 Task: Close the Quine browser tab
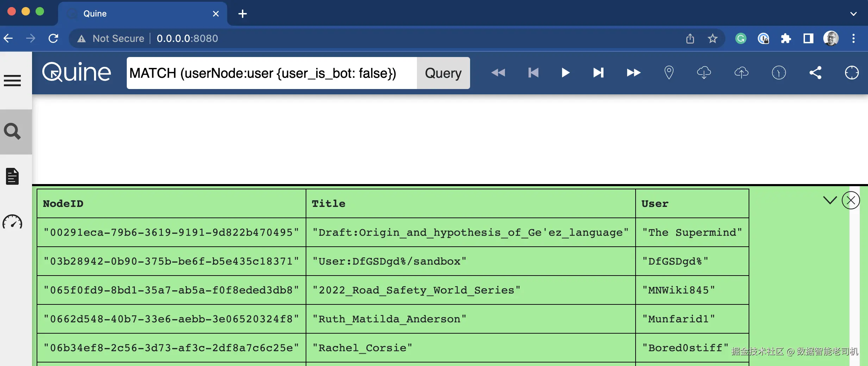click(x=216, y=14)
